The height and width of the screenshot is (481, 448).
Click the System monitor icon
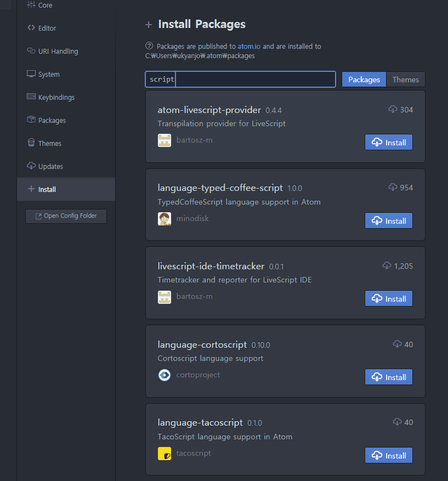[31, 74]
